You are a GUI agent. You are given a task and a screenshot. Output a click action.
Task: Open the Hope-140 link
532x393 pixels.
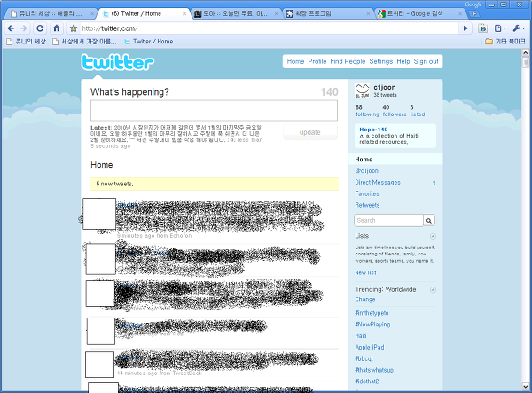tap(373, 130)
